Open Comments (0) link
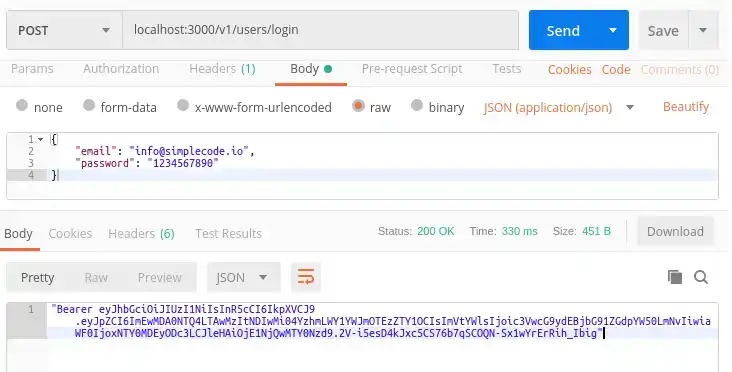Image resolution: width=732 pixels, height=372 pixels. coord(680,70)
